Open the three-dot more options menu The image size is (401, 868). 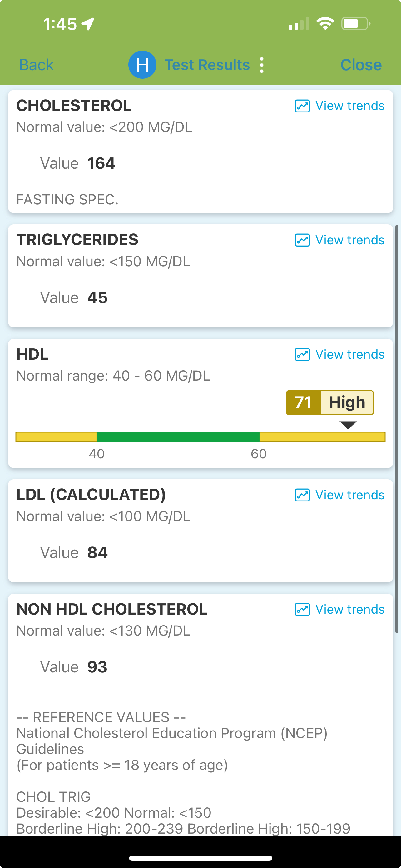[x=262, y=65]
